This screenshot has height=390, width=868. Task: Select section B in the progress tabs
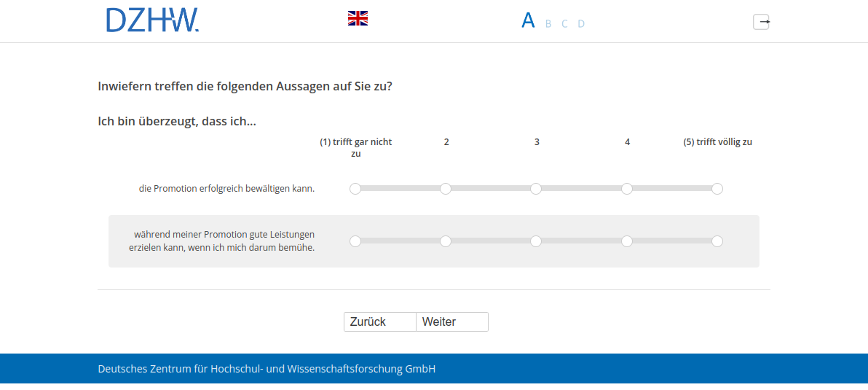[548, 24]
